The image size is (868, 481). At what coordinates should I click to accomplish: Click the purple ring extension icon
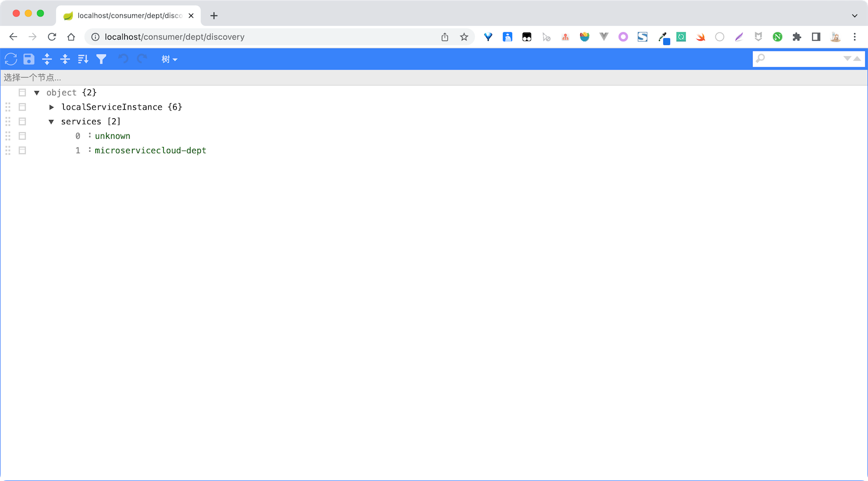pos(623,37)
